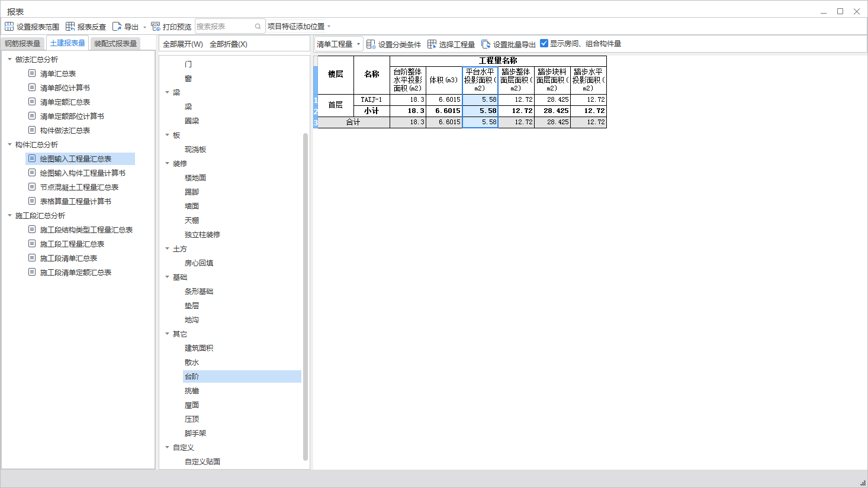Collapse the 其它 category node
The height and width of the screenshot is (488, 868).
[167, 334]
